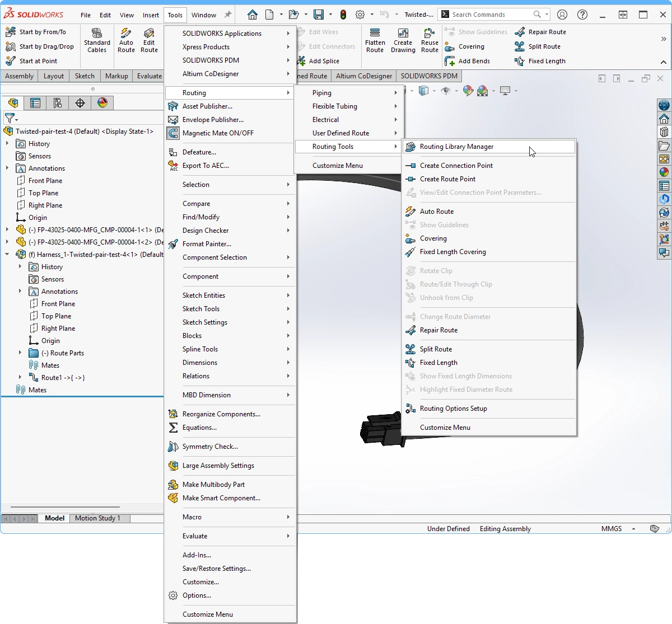Click Flatten Route ribbon button

(375, 40)
